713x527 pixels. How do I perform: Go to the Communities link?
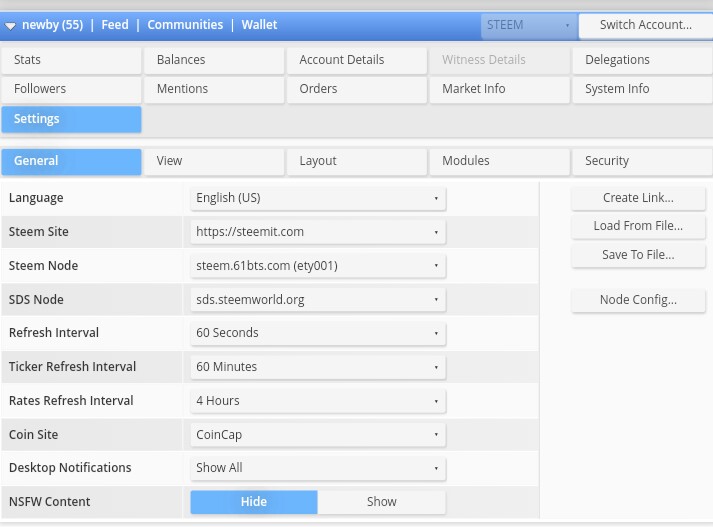185,25
